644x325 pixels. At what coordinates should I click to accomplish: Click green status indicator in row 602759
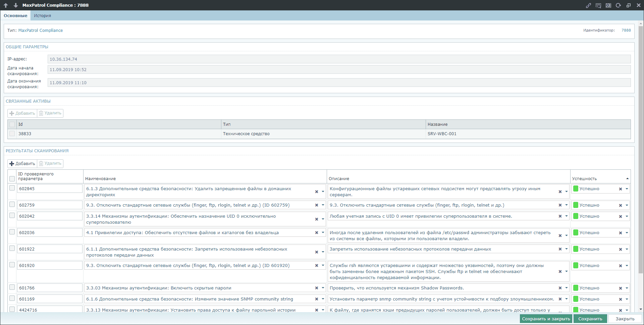pos(576,205)
